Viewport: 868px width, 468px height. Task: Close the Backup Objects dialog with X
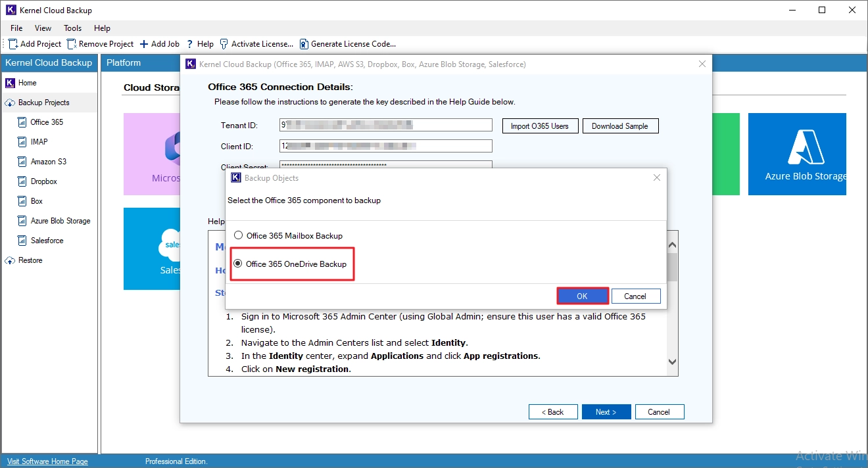tap(656, 177)
